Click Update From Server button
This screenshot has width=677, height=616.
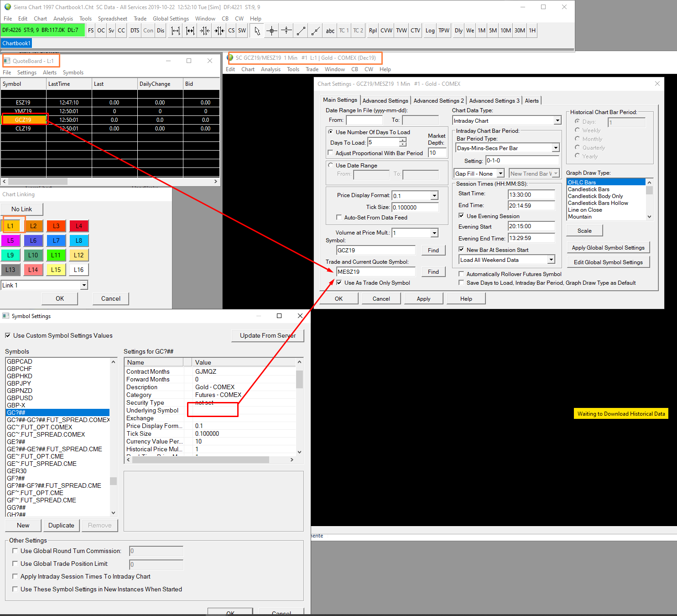coord(268,335)
